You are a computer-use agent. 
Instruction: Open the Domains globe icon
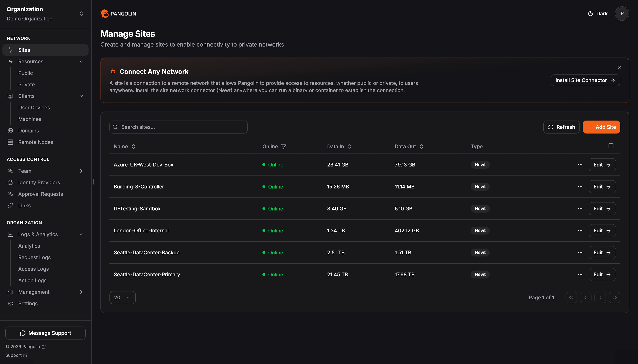coord(10,130)
